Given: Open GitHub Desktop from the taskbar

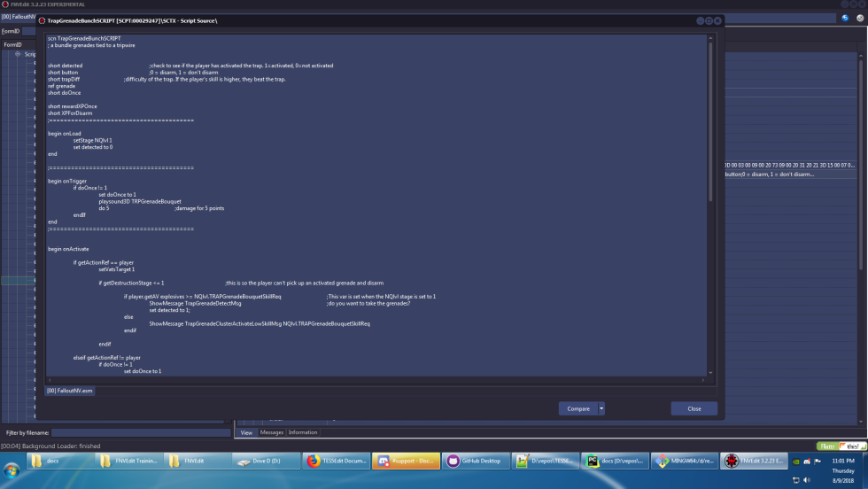Looking at the screenshot, I should tap(477, 461).
